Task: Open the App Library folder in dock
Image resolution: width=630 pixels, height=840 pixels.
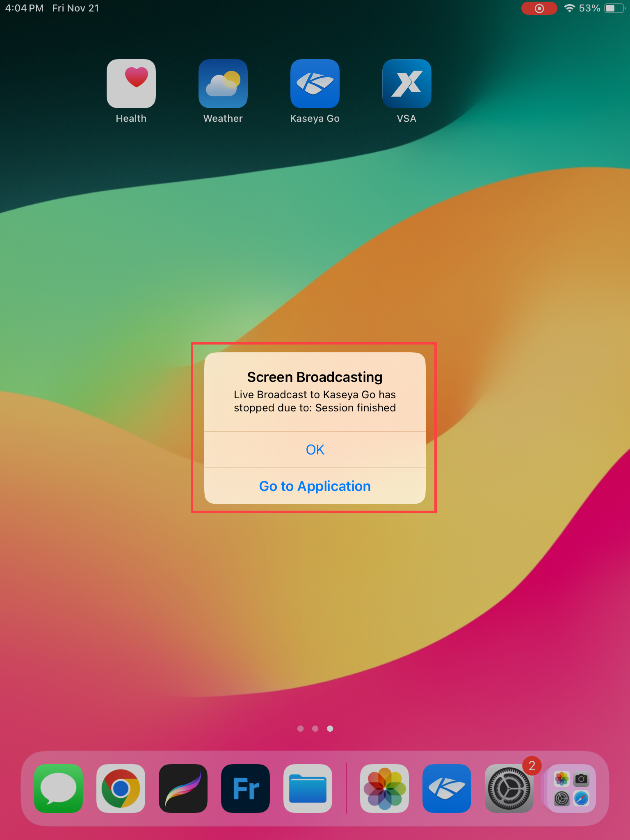Action: pyautogui.click(x=571, y=788)
